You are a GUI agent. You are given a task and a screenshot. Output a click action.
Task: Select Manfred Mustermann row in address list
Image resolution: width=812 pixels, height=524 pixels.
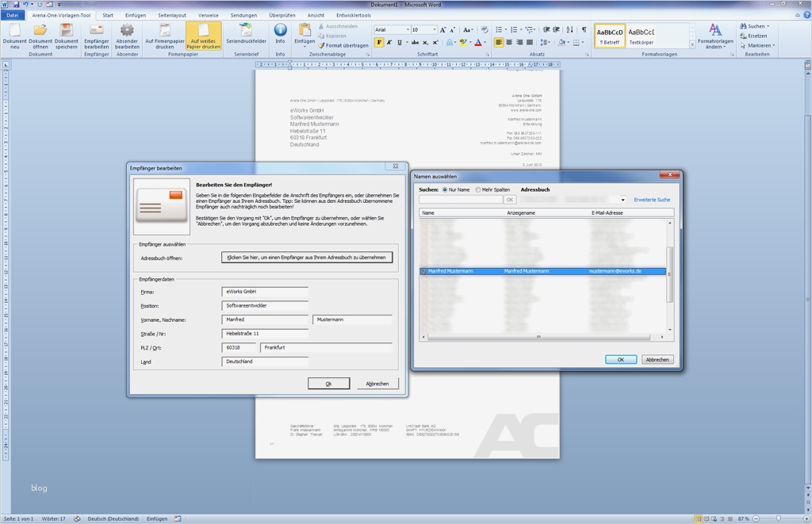coord(542,271)
